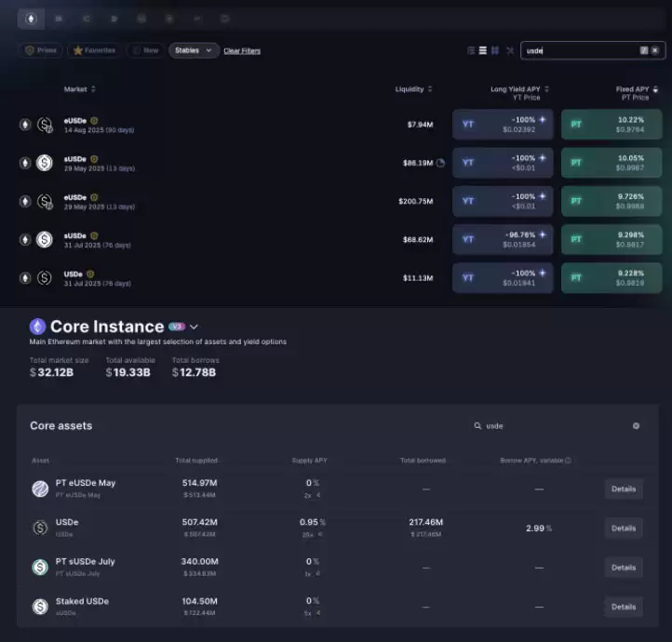Select the Ethereum chain icon tab

tap(31, 19)
